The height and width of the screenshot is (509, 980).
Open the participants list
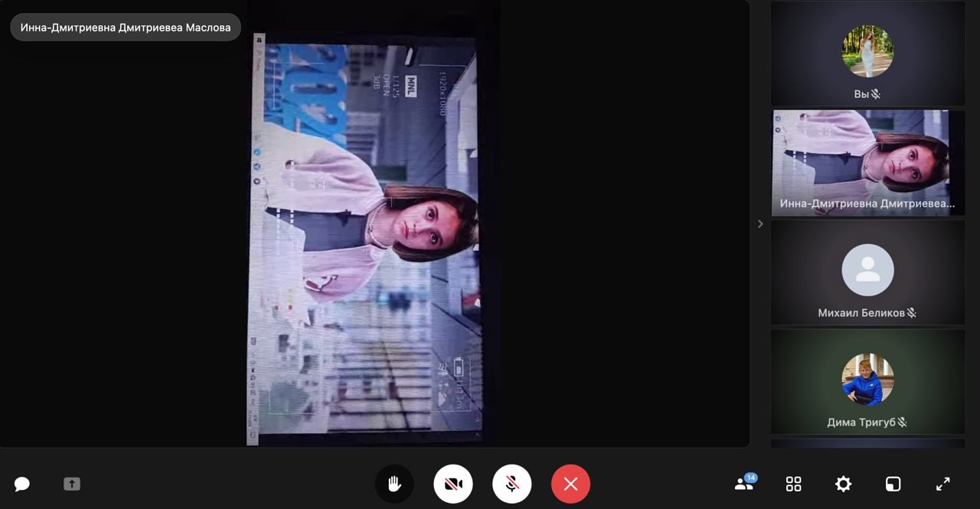(x=745, y=483)
